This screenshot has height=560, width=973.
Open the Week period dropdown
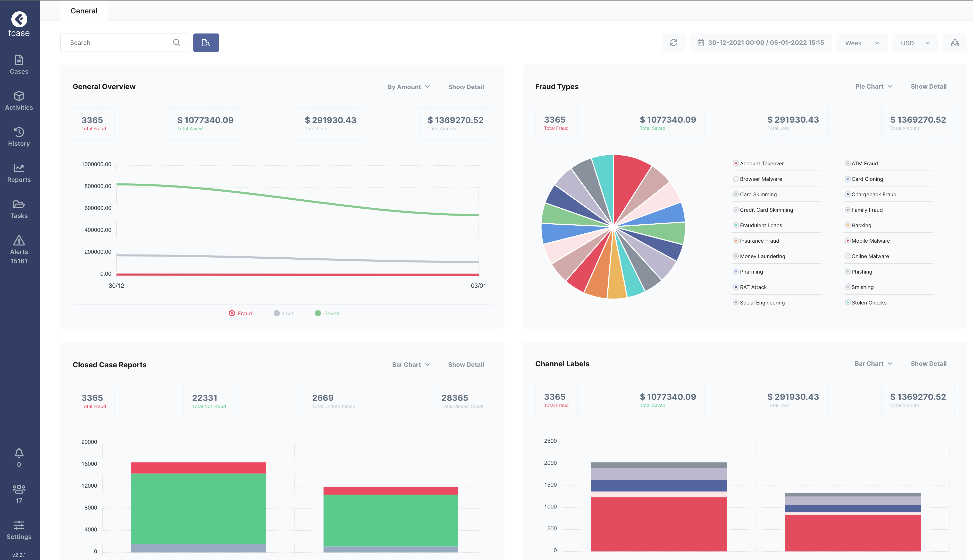click(x=862, y=43)
